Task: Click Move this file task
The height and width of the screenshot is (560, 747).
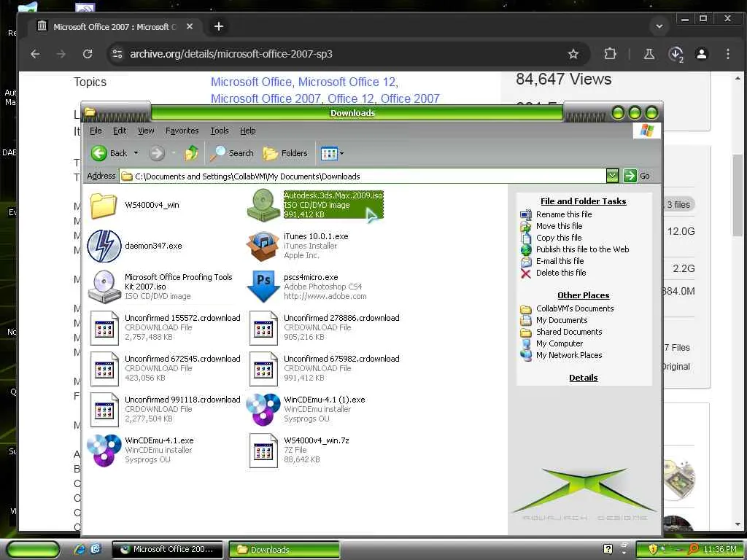Action: coord(560,226)
